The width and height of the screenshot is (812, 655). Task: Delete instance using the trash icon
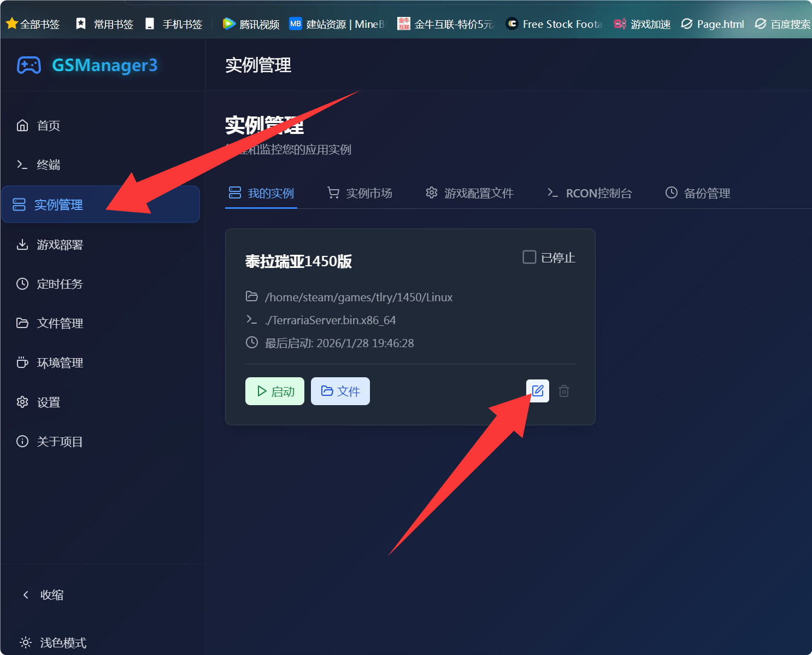click(564, 391)
